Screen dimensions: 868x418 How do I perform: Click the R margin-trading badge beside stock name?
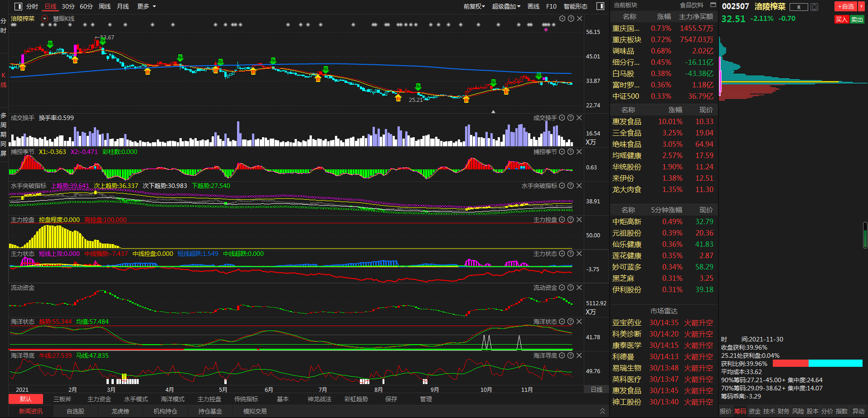tap(799, 7)
